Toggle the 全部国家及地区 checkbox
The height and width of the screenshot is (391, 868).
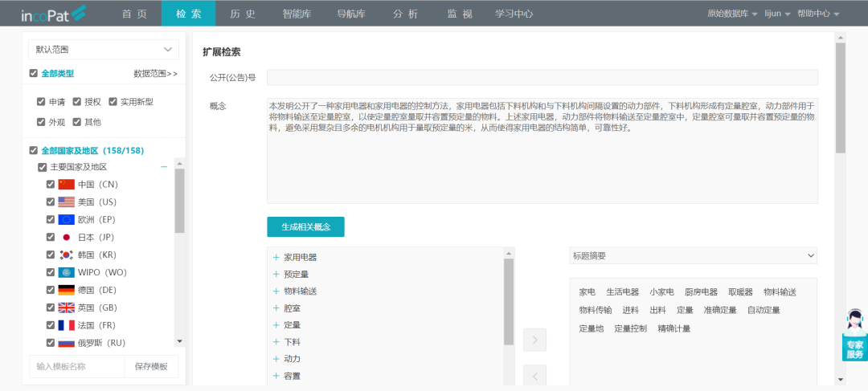pyautogui.click(x=33, y=150)
